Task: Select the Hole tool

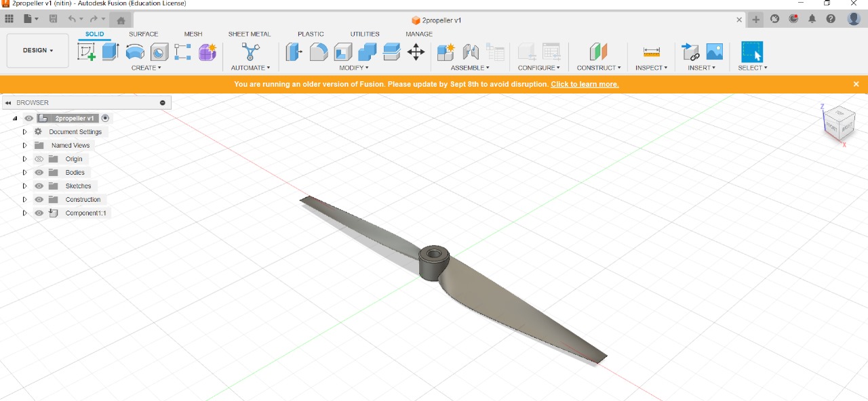Action: [x=159, y=51]
